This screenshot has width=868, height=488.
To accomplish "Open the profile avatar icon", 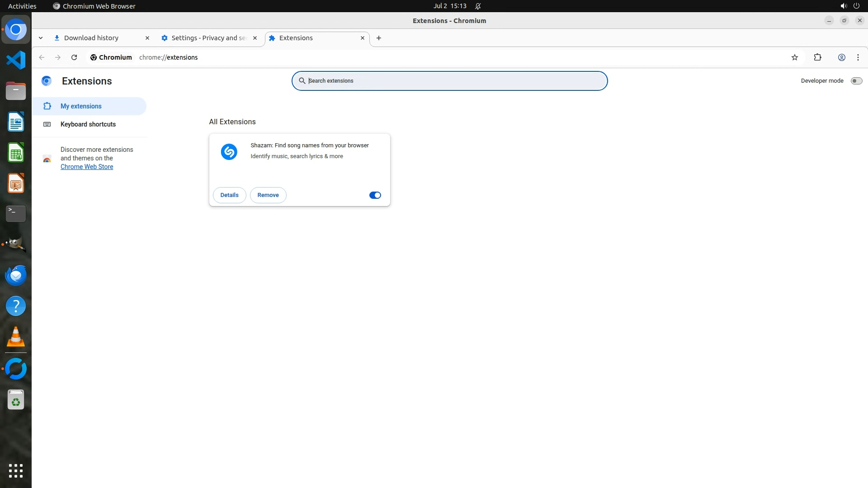I will point(841,57).
